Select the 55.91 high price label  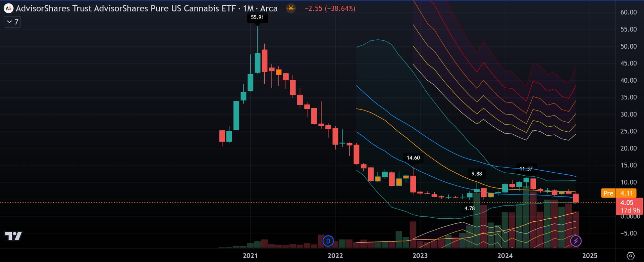tap(257, 17)
